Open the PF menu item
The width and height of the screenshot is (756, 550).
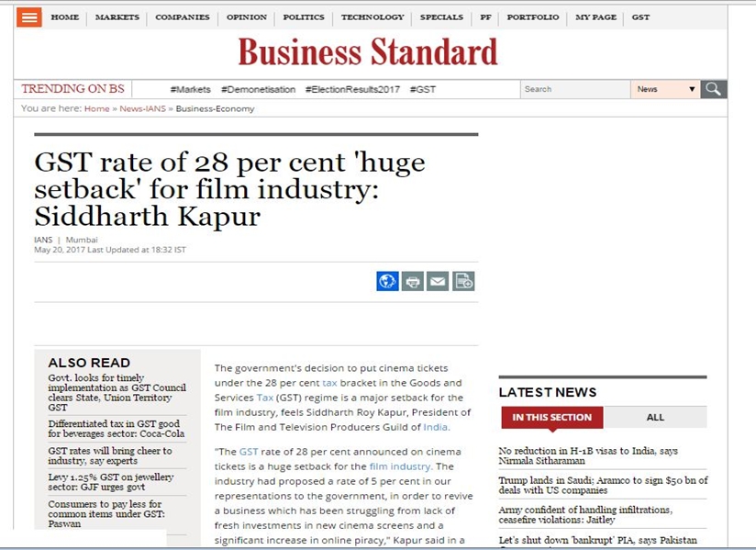coord(485,17)
